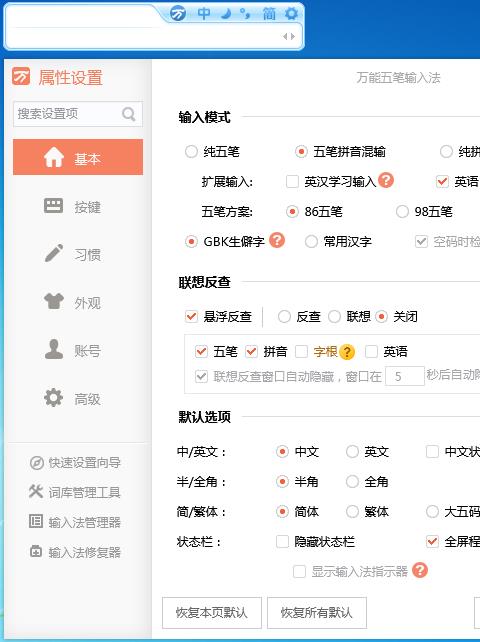The image size is (480, 642).
Task: Enable the 英汉学习输入 checkbox
Action: (x=292, y=181)
